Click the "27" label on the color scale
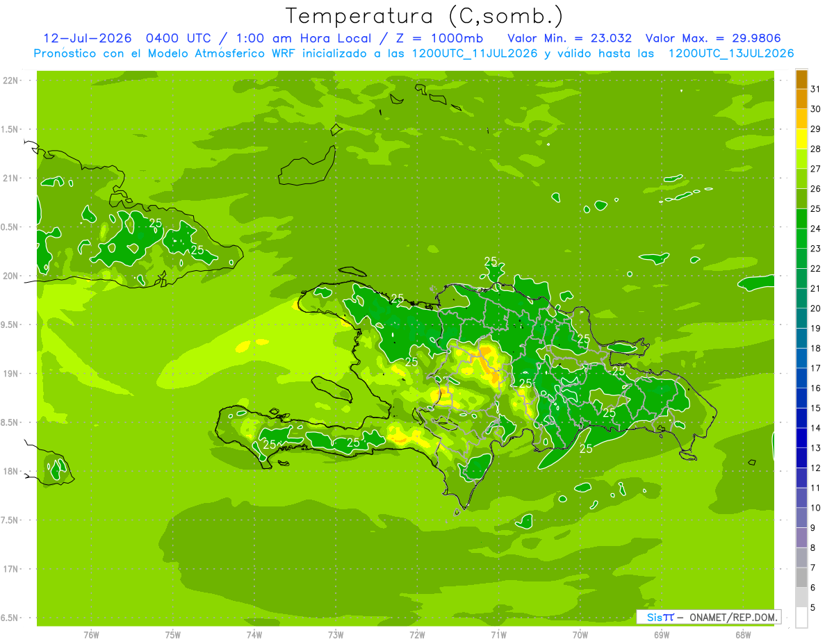This screenshot has width=834, height=644. click(816, 168)
